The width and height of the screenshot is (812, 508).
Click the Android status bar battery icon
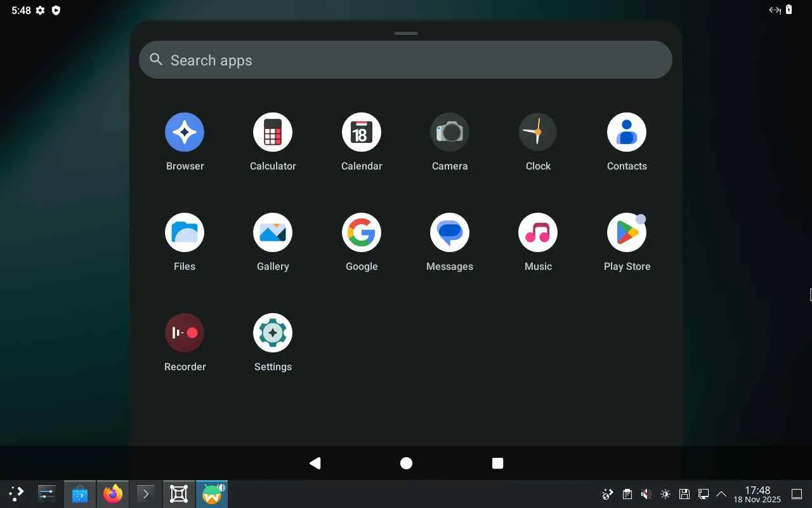tap(789, 10)
